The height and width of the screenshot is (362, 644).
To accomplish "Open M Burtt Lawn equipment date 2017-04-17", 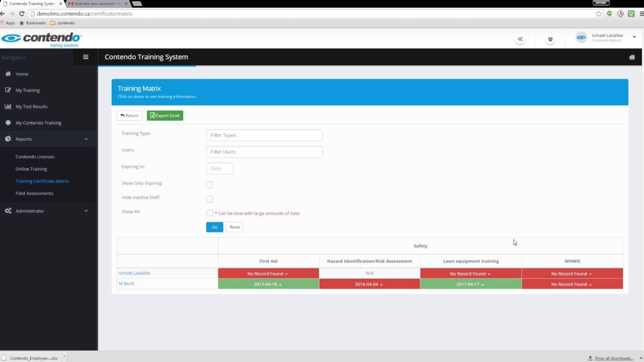I will [x=470, y=284].
